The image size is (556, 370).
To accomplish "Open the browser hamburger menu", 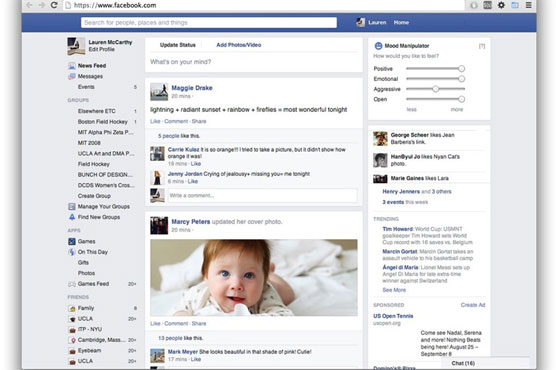I will coord(528,5).
